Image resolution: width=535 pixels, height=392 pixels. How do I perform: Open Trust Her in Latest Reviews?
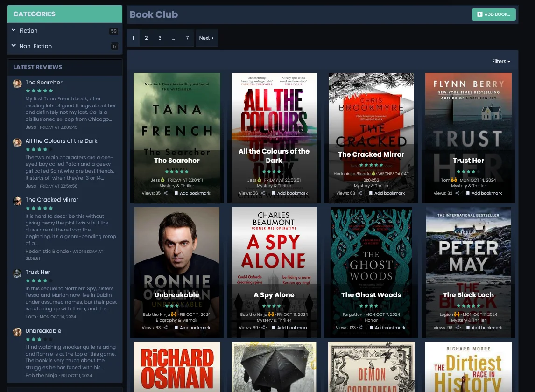pos(37,272)
